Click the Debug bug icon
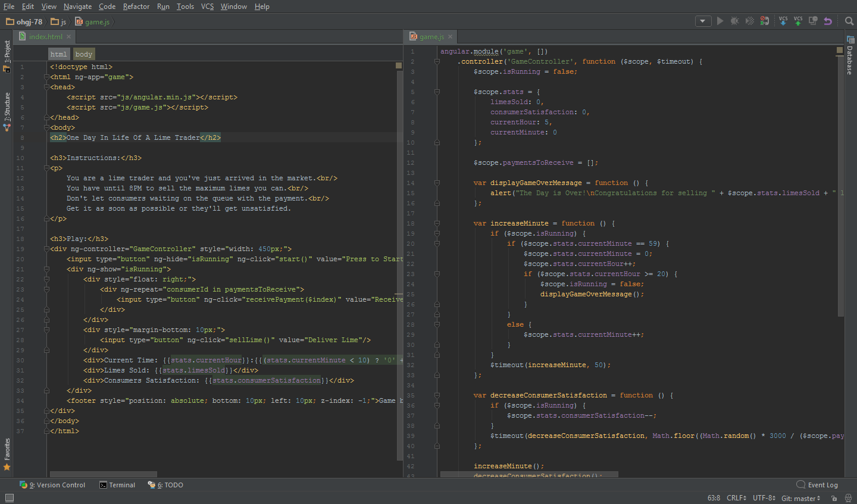This screenshot has width=857, height=504. pos(735,21)
